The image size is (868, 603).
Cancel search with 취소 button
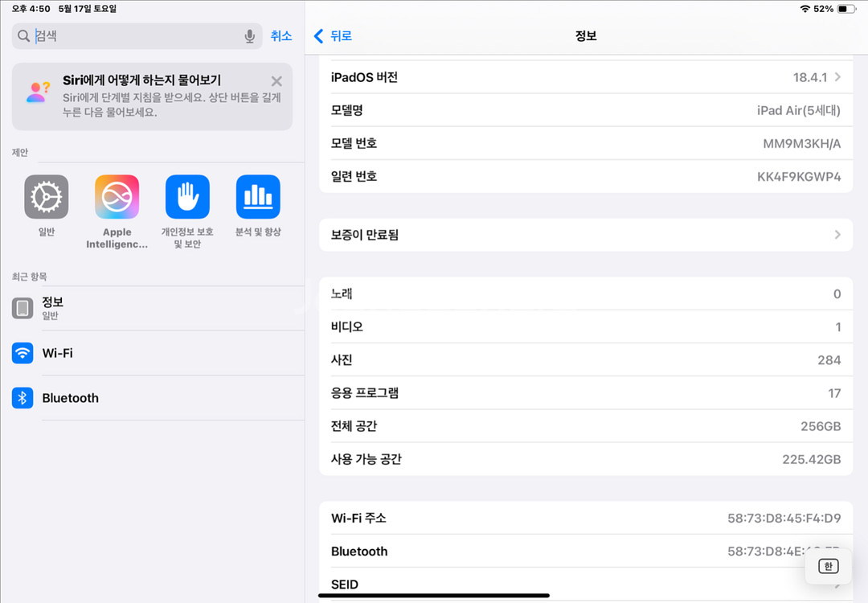pos(281,36)
